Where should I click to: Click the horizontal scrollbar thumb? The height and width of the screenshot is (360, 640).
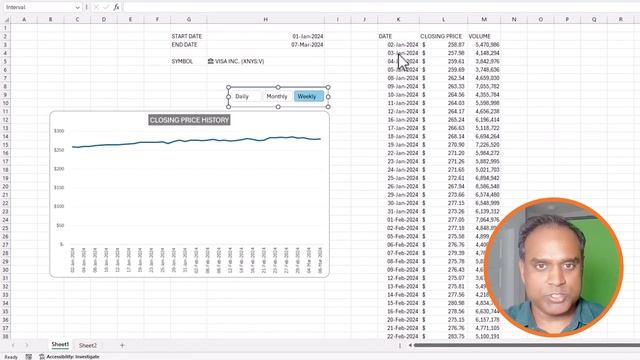point(527,345)
